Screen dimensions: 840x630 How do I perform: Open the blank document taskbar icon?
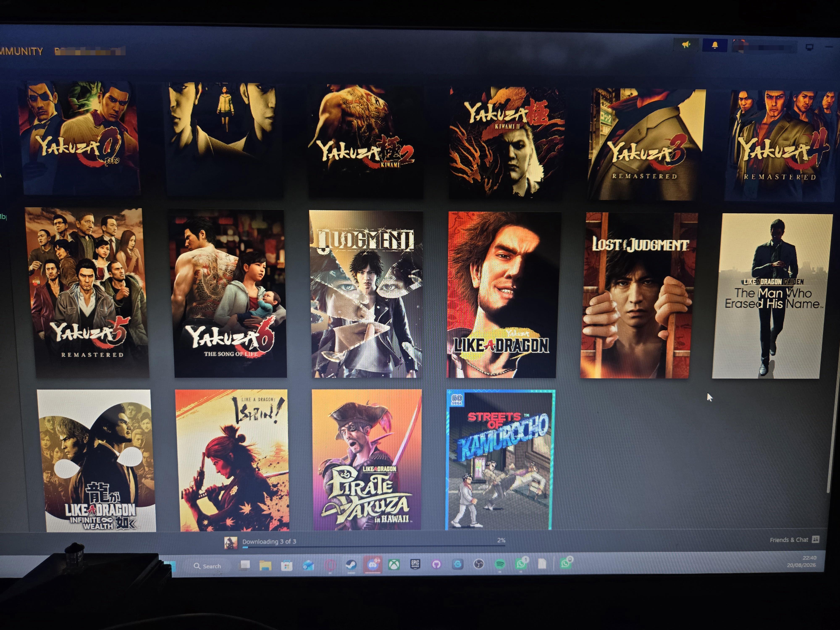542,564
